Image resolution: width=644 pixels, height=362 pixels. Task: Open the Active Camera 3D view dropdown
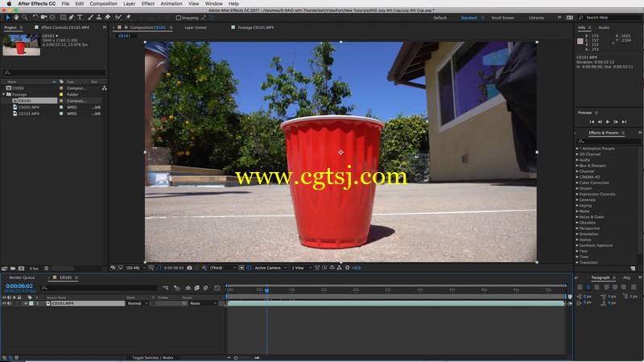coord(270,268)
